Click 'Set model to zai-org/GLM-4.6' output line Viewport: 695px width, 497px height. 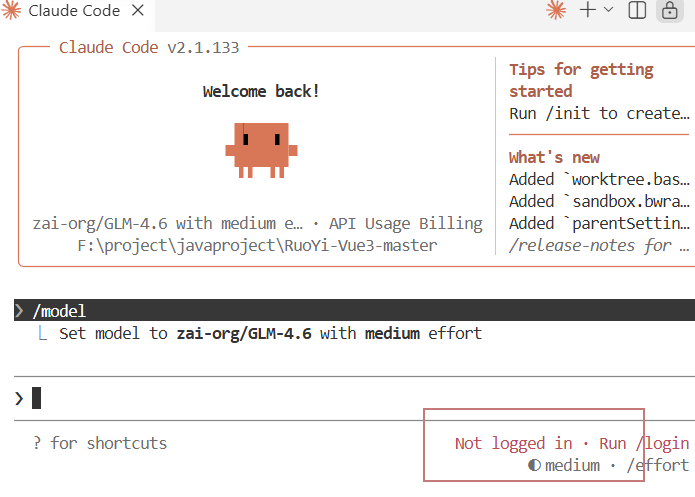270,333
